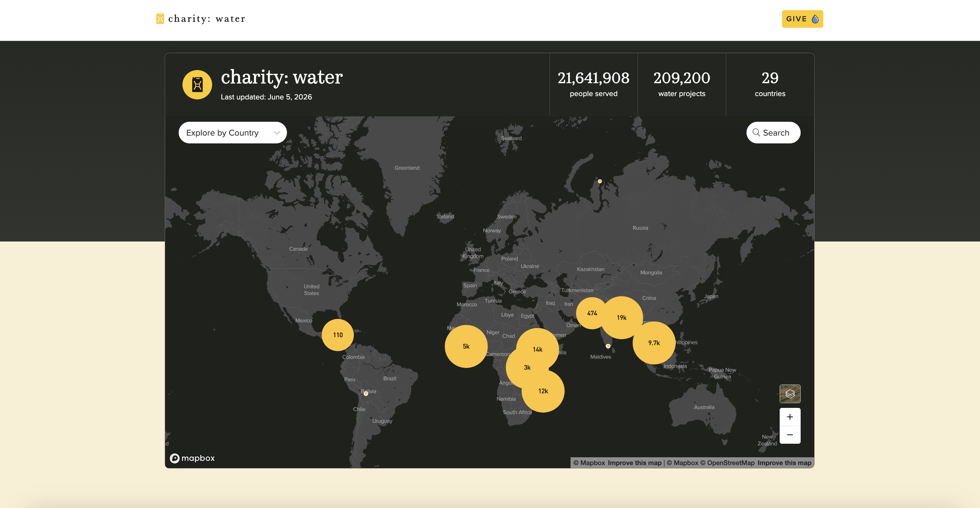Screen dimensions: 980x508
Task: Click the 474 cluster near Pakistan
Action: pos(592,313)
